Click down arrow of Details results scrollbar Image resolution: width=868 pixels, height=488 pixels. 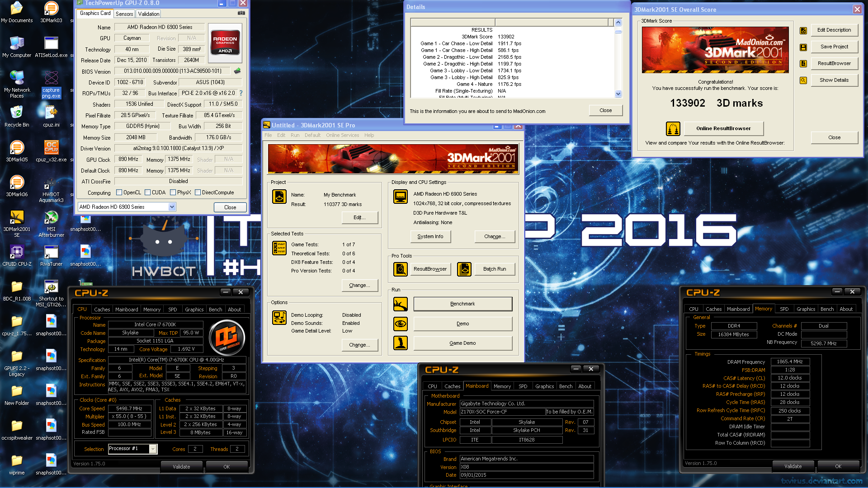pyautogui.click(x=618, y=94)
